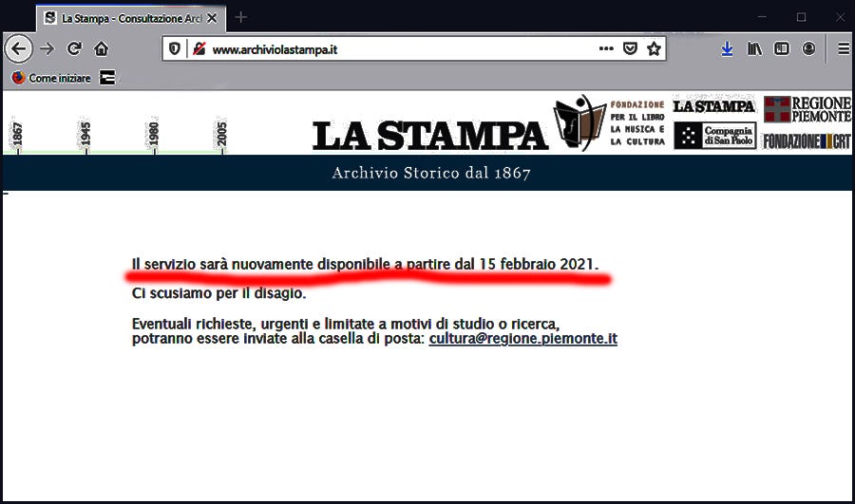Minimize the Firefox window
855x504 pixels.
[762, 17]
